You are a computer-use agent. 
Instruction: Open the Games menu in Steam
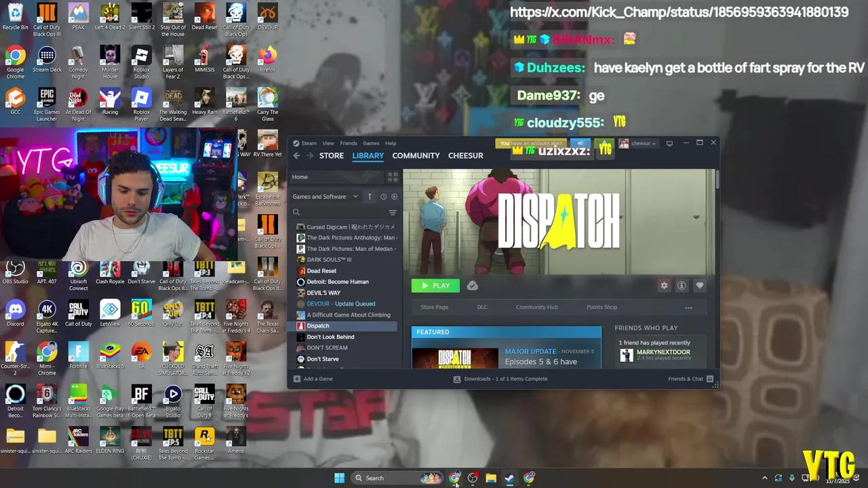[x=371, y=143]
